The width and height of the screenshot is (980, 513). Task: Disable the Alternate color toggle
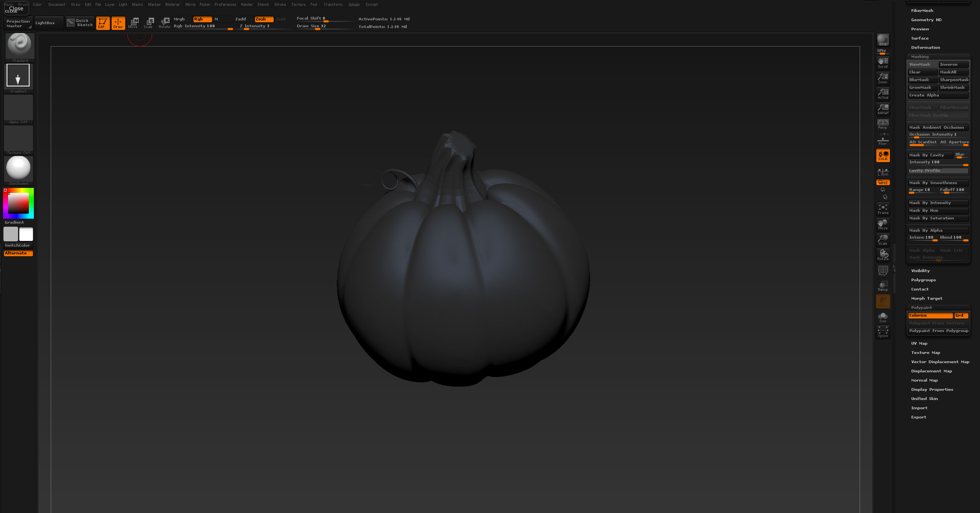[x=18, y=253]
